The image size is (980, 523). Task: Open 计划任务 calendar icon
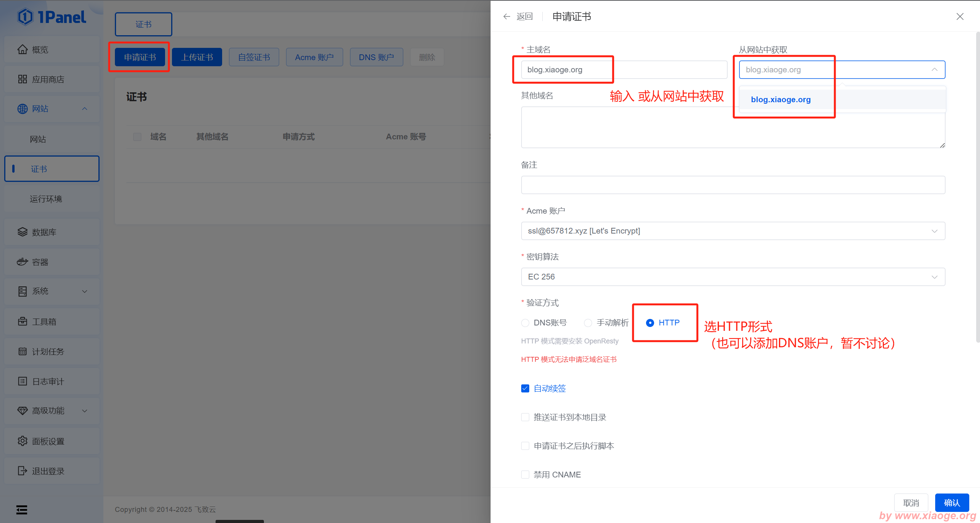pos(23,351)
